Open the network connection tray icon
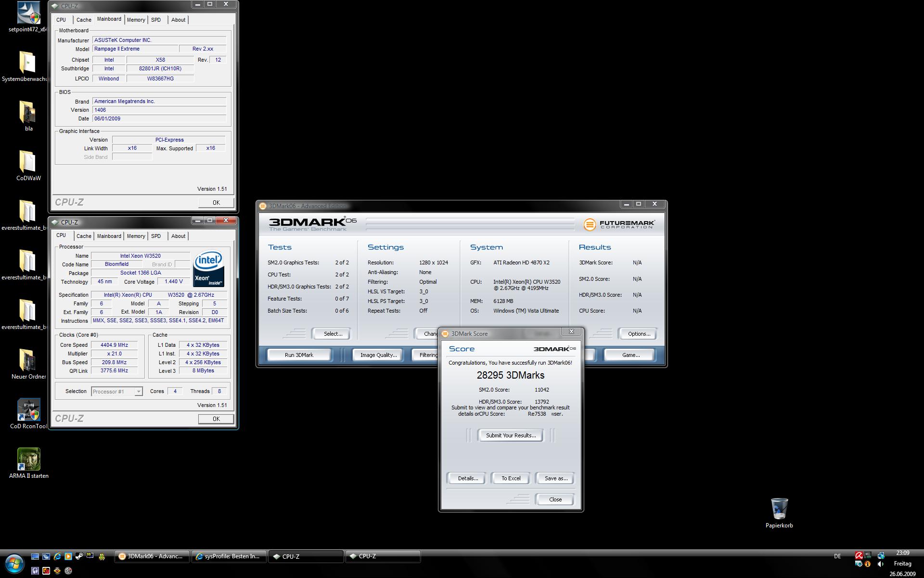The width and height of the screenshot is (924, 578). tap(881, 555)
